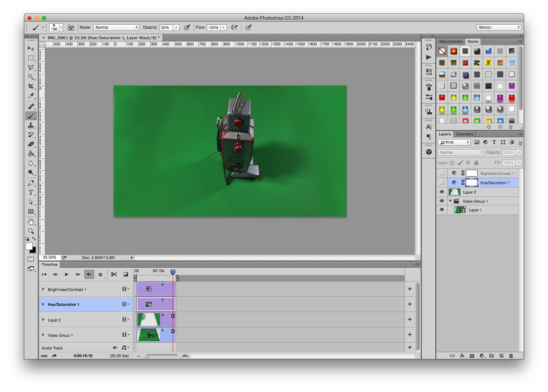Screen dimensions: 548x392
Task: Toggle lock all on the layer
Action: pos(476,163)
